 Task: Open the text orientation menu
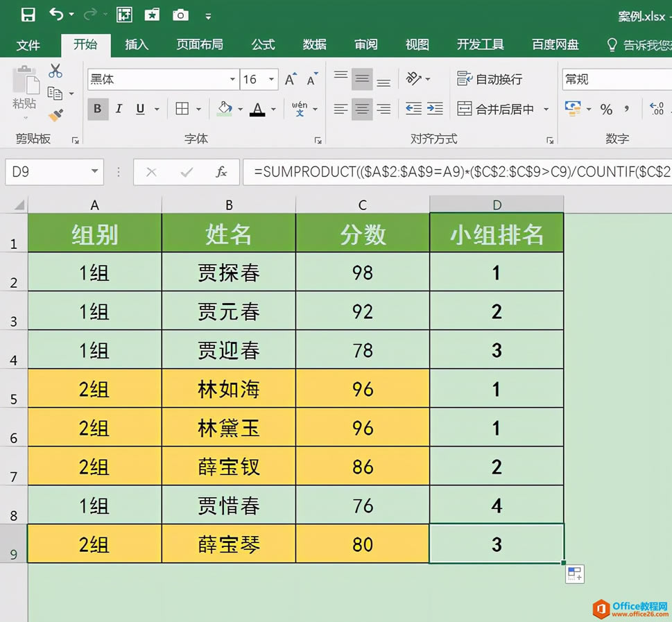[x=418, y=79]
